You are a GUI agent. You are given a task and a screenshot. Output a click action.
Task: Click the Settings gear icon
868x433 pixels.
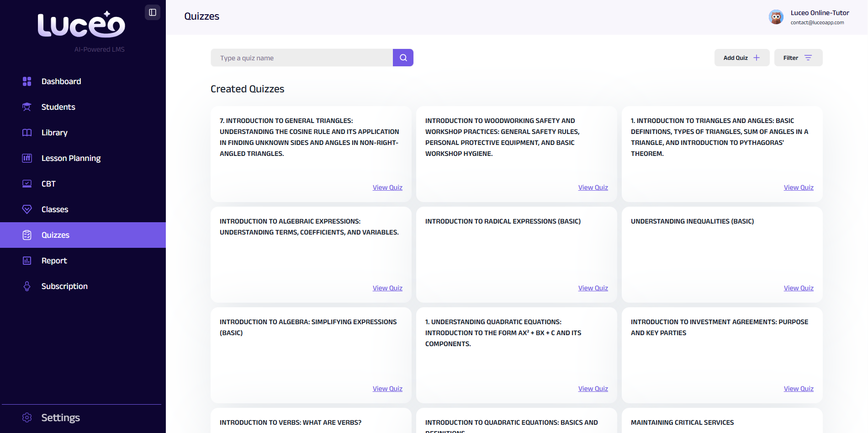coord(27,417)
